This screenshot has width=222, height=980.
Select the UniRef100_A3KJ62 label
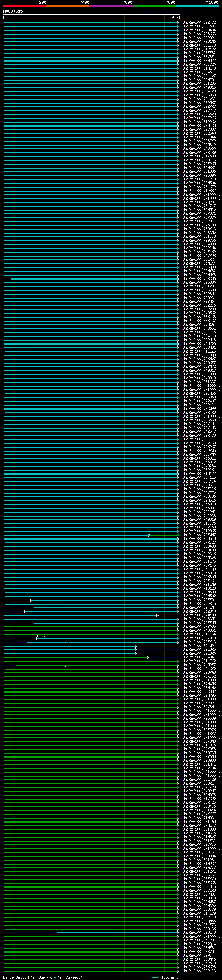199,677
